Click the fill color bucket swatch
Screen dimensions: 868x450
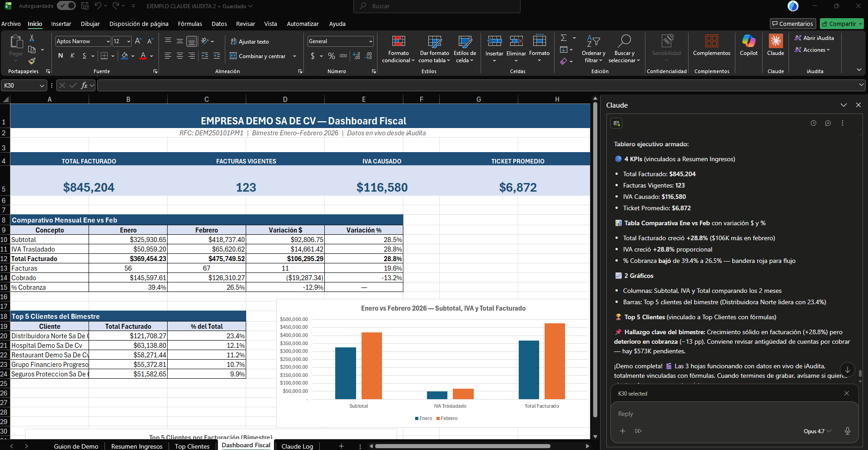(x=124, y=56)
